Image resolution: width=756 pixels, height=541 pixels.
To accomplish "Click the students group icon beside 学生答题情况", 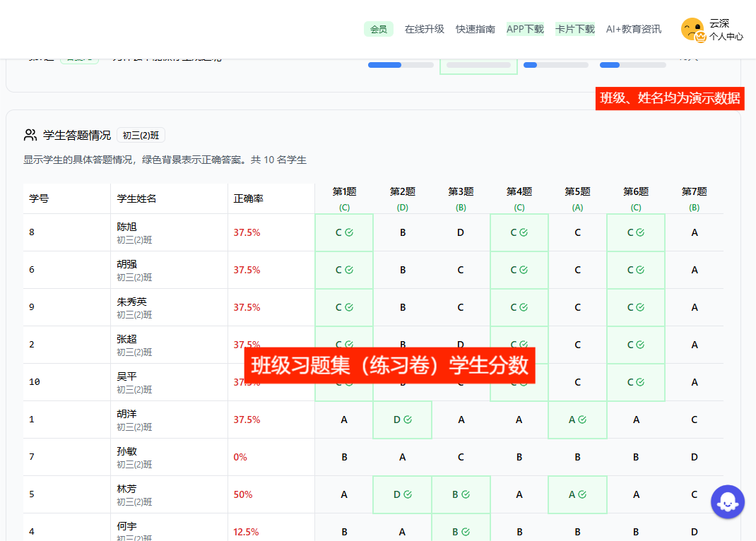I will [30, 135].
